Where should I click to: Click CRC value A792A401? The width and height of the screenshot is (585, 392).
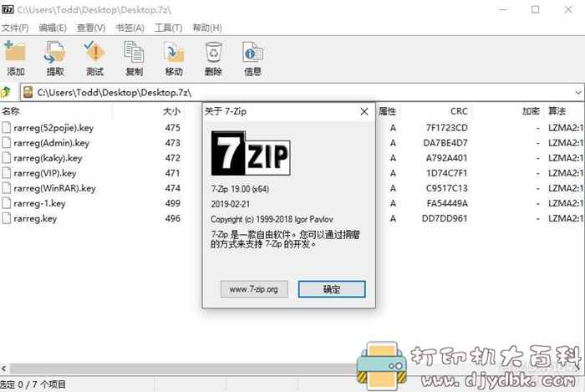tap(446, 158)
